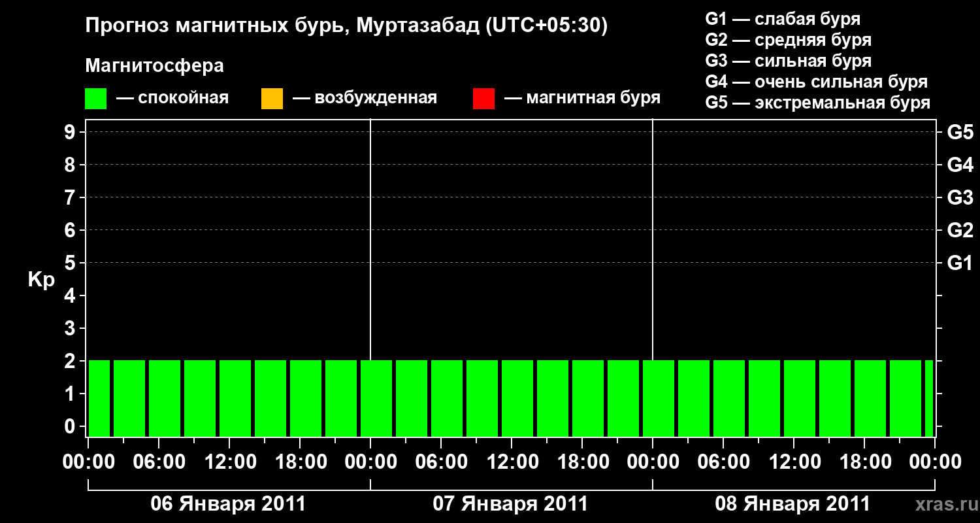Click the Kp value 5 axis label
This screenshot has height=523, width=980.
pos(71,263)
